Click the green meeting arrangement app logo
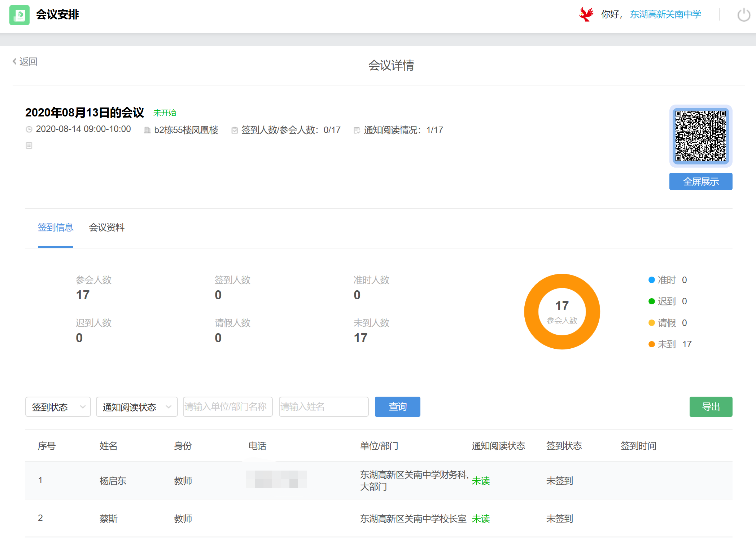Screen dimensions: 756x538 19,15
